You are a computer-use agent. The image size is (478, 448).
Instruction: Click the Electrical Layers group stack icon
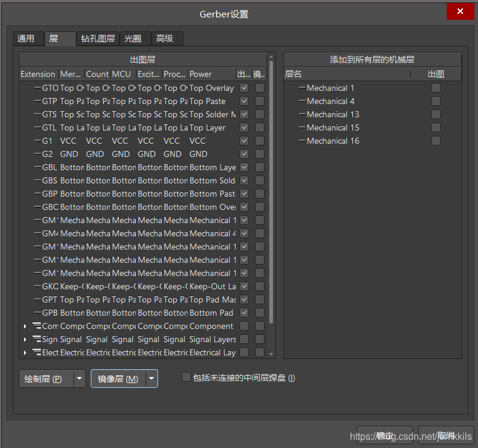[x=37, y=352]
